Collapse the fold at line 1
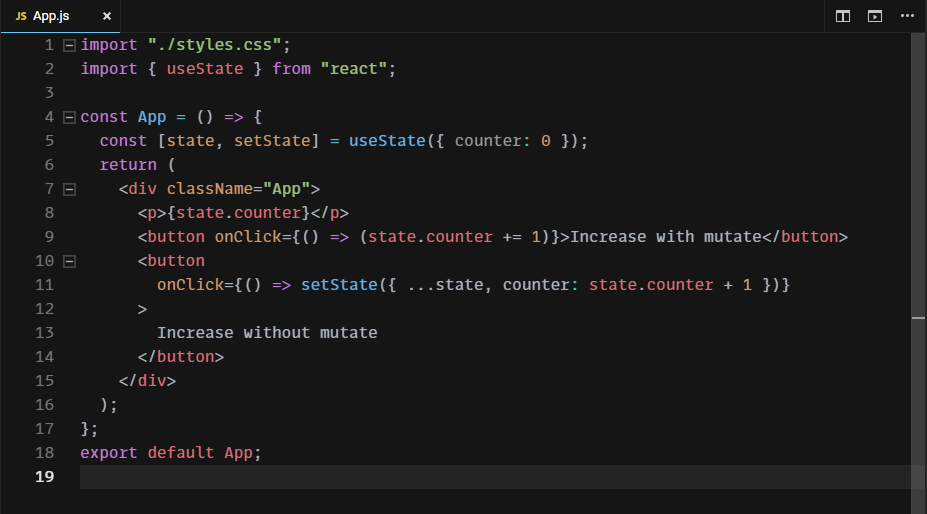Screen dimensions: 927x514 (69, 45)
